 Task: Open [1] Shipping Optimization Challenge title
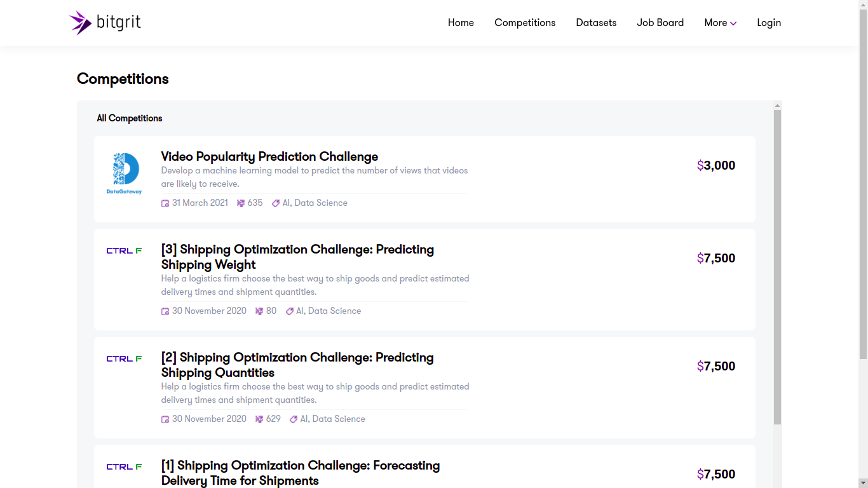(301, 473)
